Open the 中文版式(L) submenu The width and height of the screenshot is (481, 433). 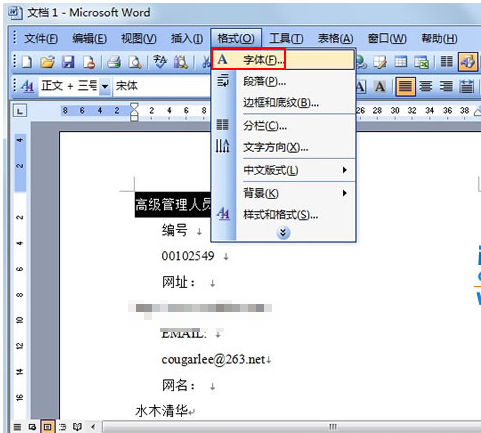pyautogui.click(x=296, y=170)
